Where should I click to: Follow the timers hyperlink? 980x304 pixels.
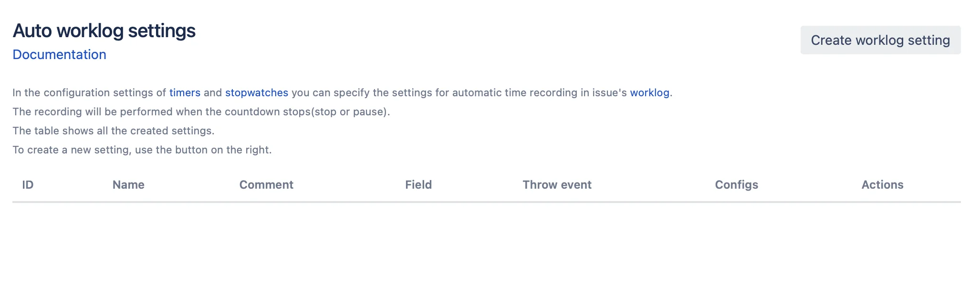coord(185,92)
